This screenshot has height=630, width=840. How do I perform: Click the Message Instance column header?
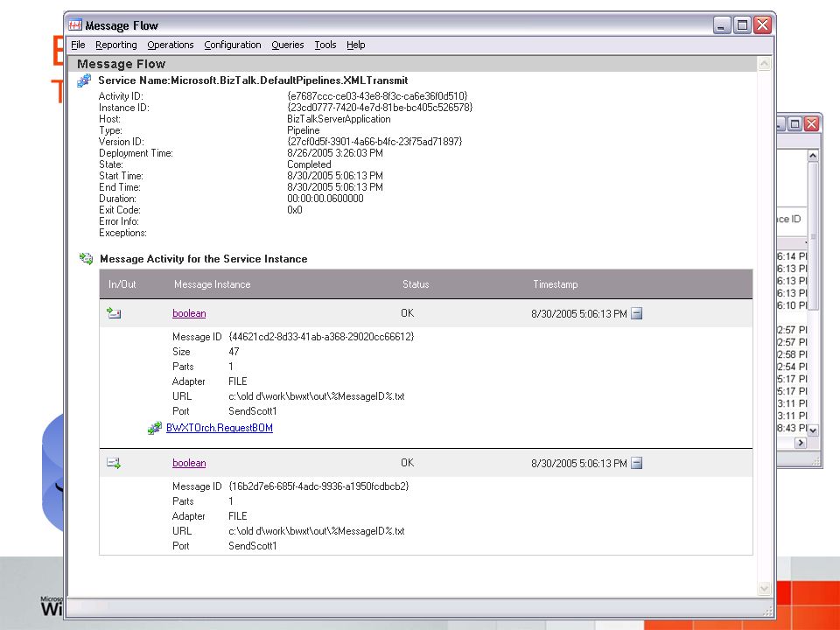[212, 284]
